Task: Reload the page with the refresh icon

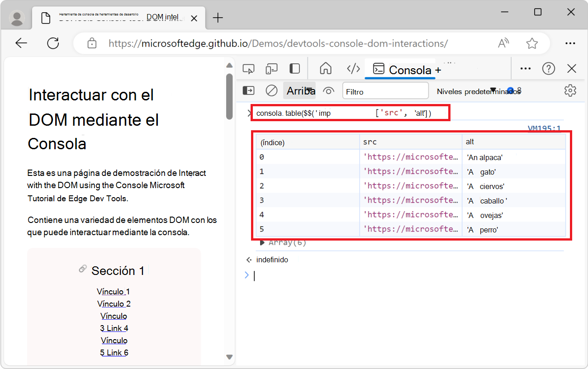Action: pos(53,43)
